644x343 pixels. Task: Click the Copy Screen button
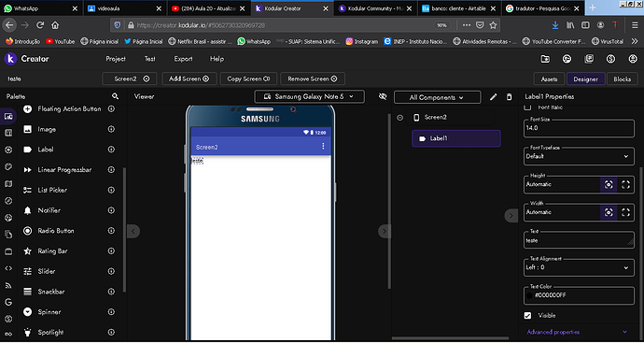(x=248, y=79)
